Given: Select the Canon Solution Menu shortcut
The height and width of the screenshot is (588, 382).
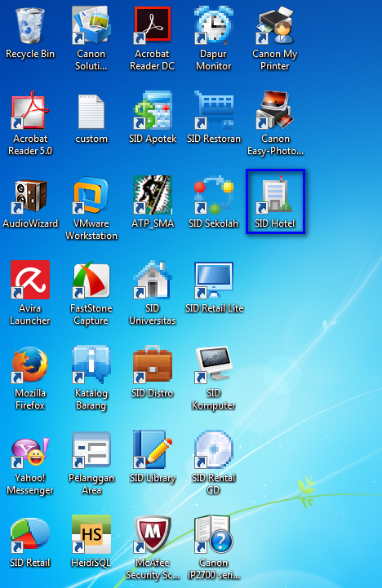Looking at the screenshot, I should (91, 25).
